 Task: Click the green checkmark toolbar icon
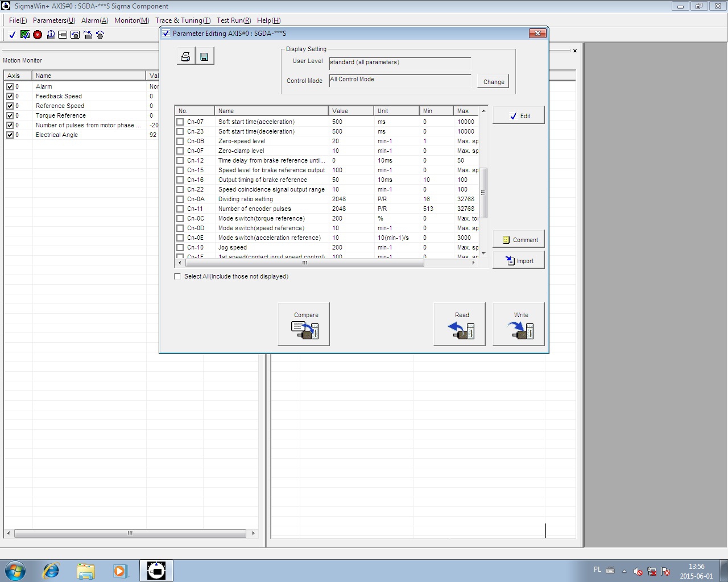[x=25, y=35]
